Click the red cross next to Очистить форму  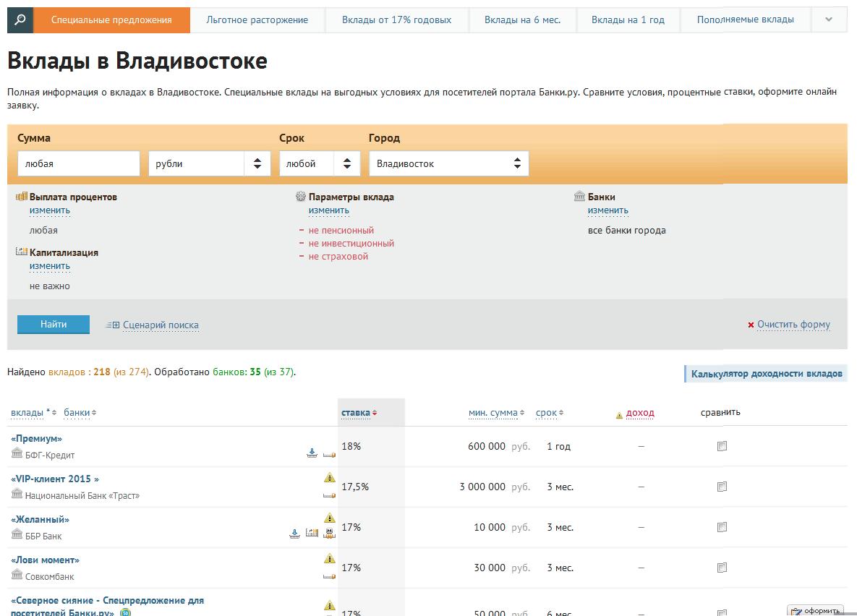pyautogui.click(x=751, y=325)
